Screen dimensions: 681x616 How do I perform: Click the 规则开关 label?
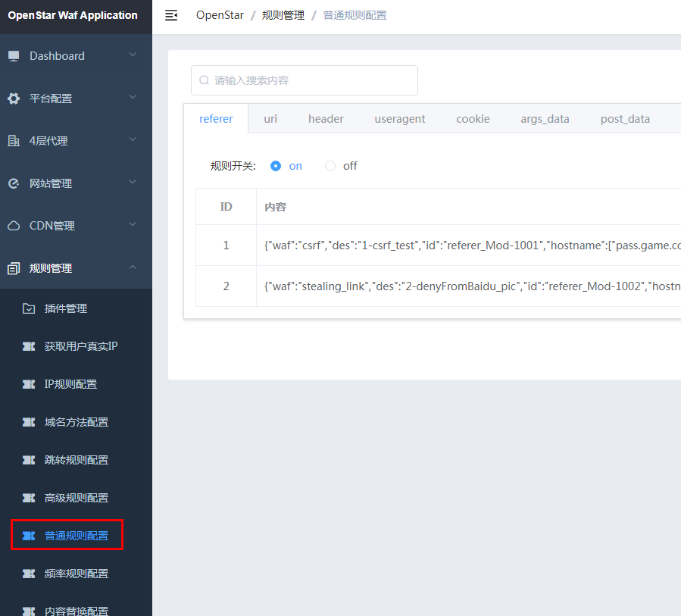point(233,166)
